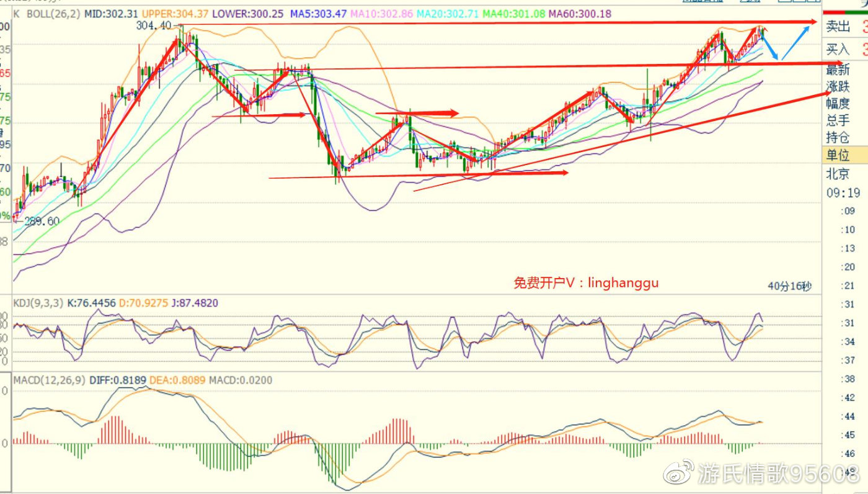
Task: Select the DIFF:0.8189 value
Action: 118,380
